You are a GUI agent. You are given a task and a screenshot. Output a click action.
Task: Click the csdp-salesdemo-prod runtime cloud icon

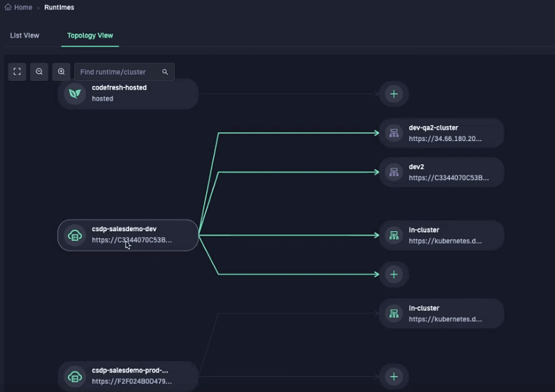pos(75,377)
